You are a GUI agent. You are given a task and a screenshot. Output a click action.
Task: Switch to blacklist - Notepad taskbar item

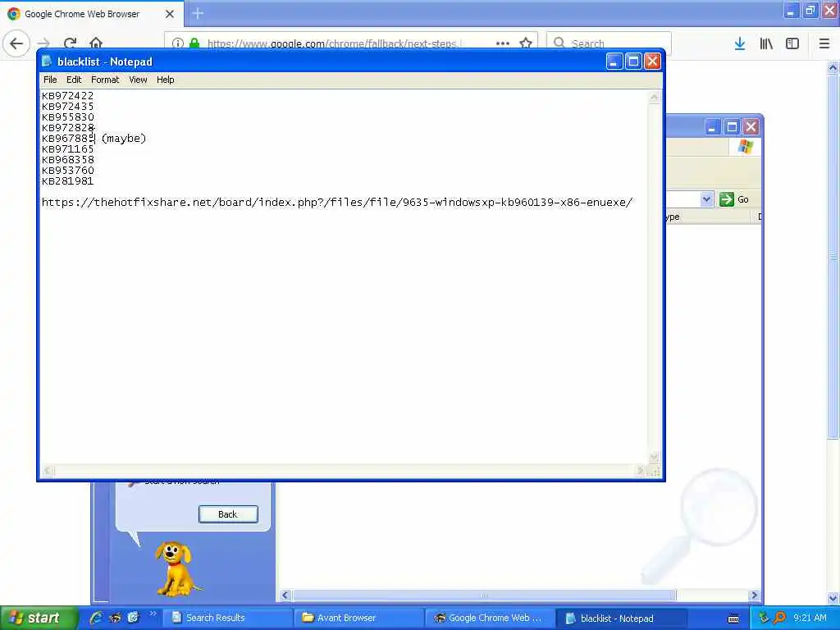point(621,619)
